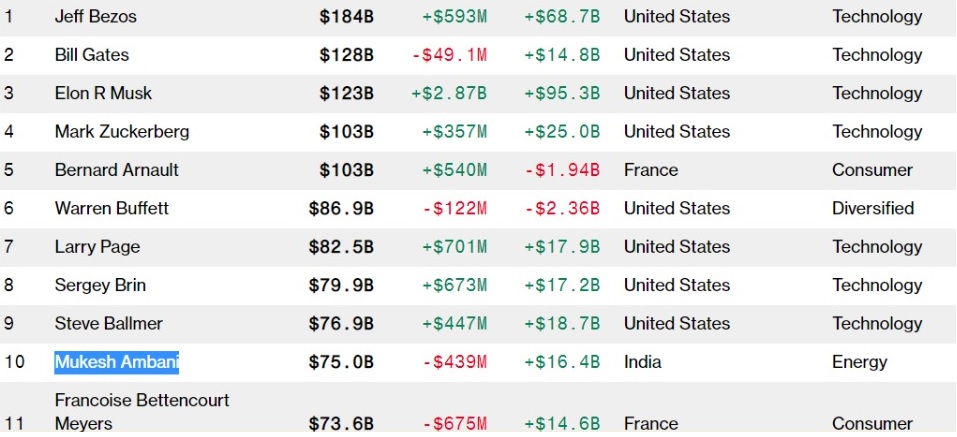Select Bernard Arnault name
Screen dimensions: 957x437
[x=117, y=170]
